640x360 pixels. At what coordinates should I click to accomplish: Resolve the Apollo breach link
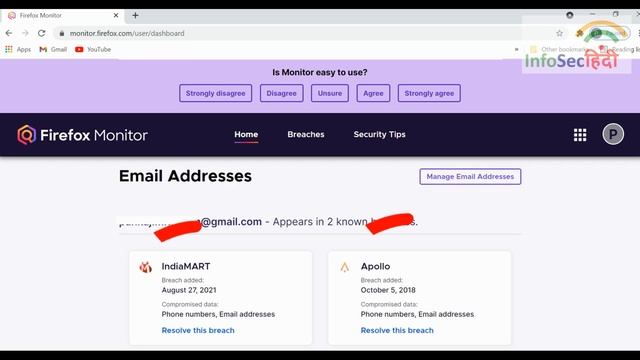[397, 330]
